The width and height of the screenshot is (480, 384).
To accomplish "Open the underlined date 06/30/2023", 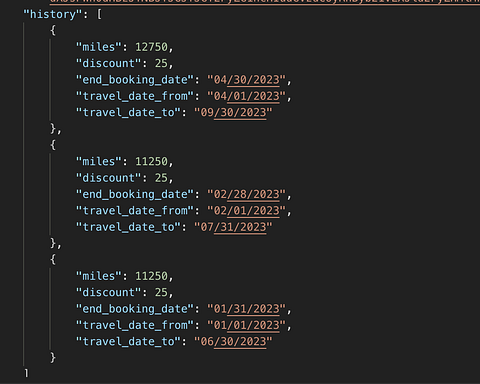I will [233, 342].
